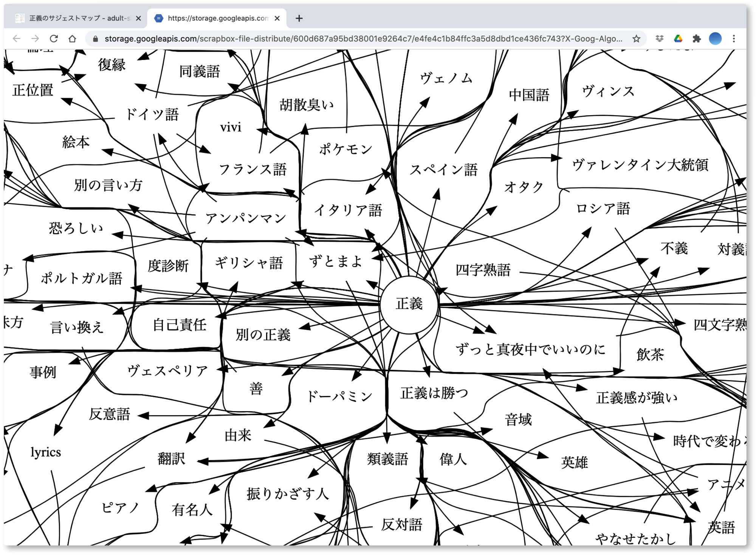Close the 正義のサジェストマップ tab
The height and width of the screenshot is (555, 756).
[138, 18]
